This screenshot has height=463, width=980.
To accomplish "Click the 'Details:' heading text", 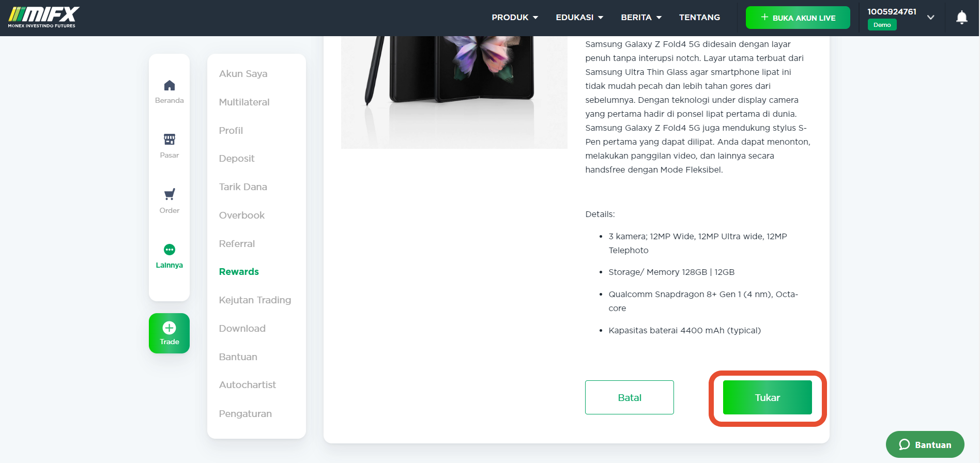I will click(600, 214).
